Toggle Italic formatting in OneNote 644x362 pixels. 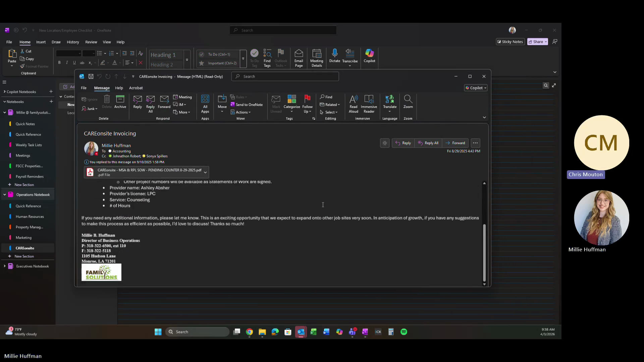[67, 63]
